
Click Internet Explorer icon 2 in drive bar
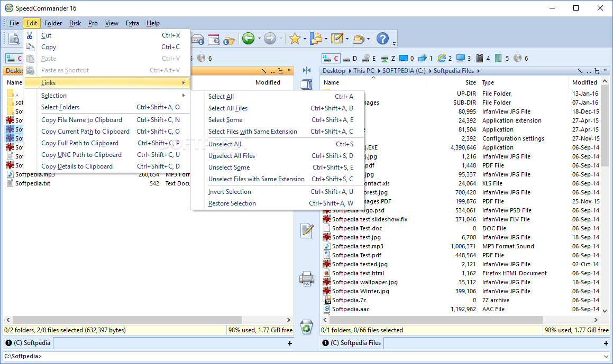[444, 58]
